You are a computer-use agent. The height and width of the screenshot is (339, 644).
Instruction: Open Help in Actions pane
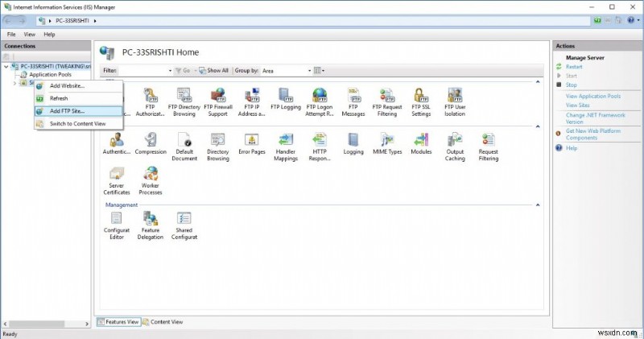(x=572, y=148)
